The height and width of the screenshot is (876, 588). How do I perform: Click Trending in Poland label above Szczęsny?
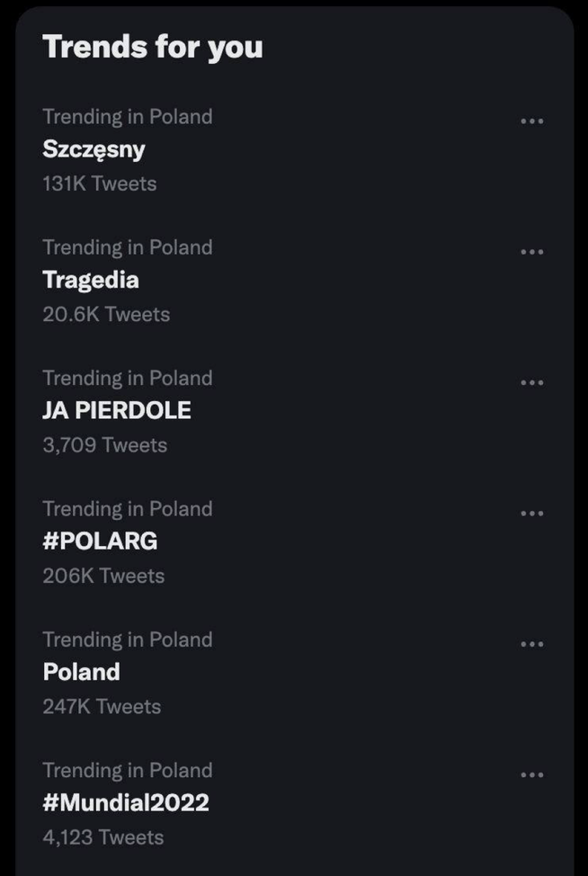pos(128,117)
